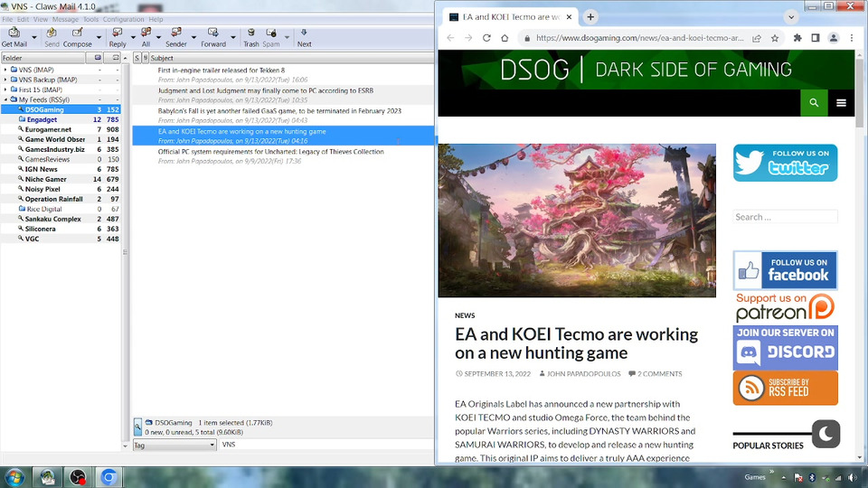Toggle the dark mode moon button
The height and width of the screenshot is (488, 868).
[x=826, y=434]
